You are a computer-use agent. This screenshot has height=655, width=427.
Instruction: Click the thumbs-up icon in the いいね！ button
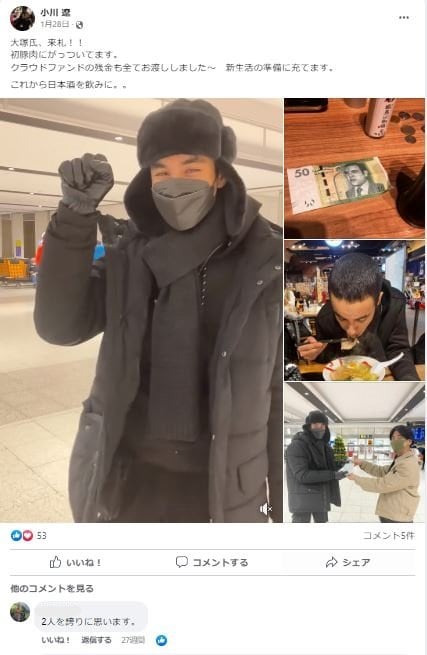55,562
